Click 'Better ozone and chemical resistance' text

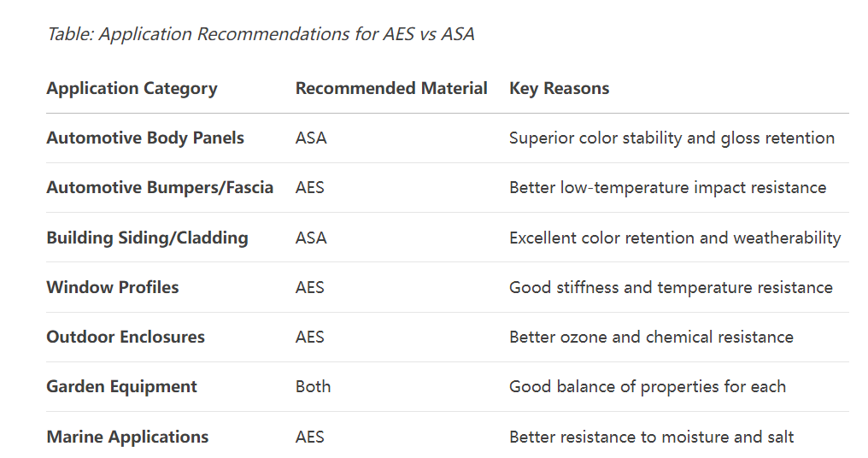pos(651,337)
